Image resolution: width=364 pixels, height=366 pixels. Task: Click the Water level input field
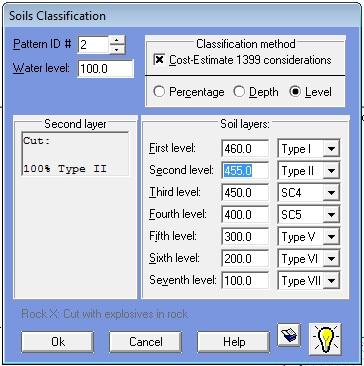pos(106,69)
